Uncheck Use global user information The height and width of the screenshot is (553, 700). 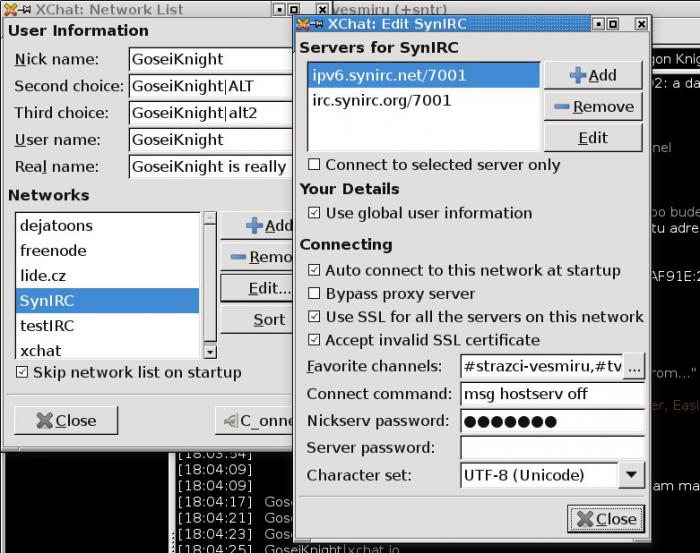tap(314, 212)
